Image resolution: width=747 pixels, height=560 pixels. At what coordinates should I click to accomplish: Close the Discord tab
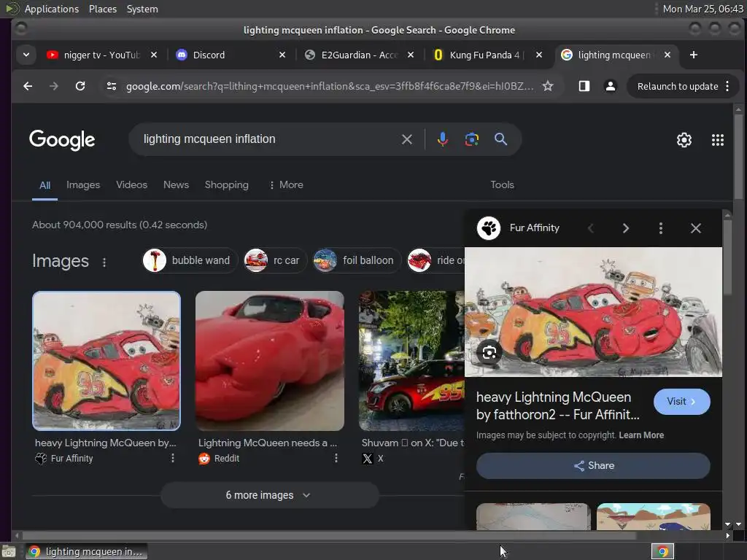282,55
